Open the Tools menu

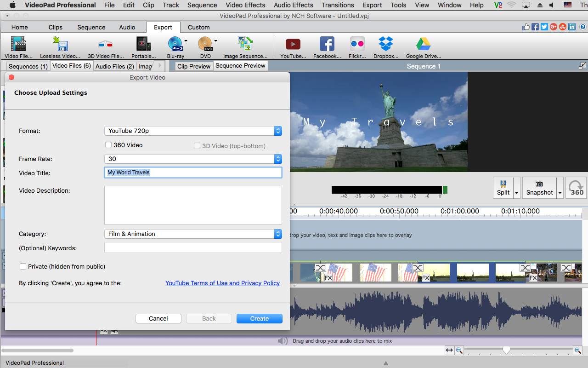coord(398,5)
